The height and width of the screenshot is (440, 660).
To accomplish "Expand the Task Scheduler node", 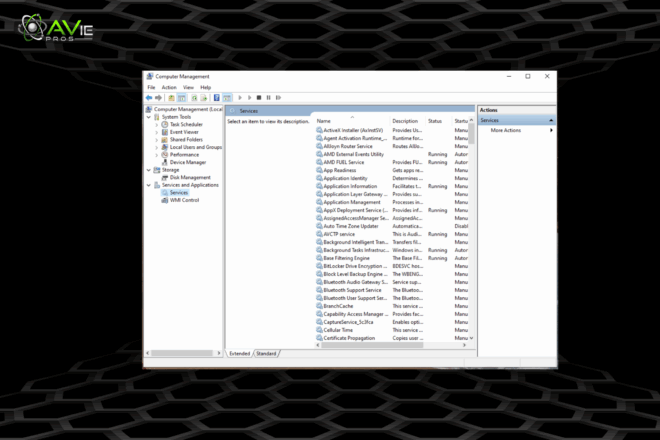I will point(157,124).
